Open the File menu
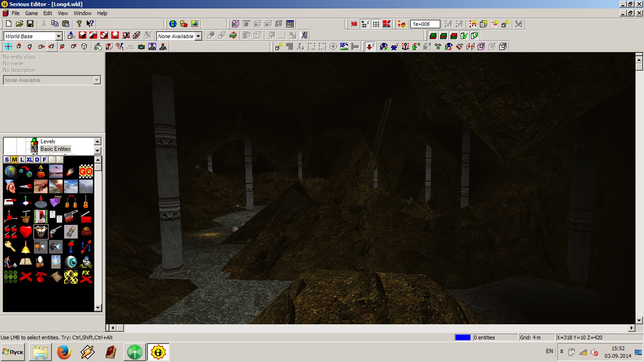Image resolution: width=644 pixels, height=362 pixels. [x=16, y=13]
